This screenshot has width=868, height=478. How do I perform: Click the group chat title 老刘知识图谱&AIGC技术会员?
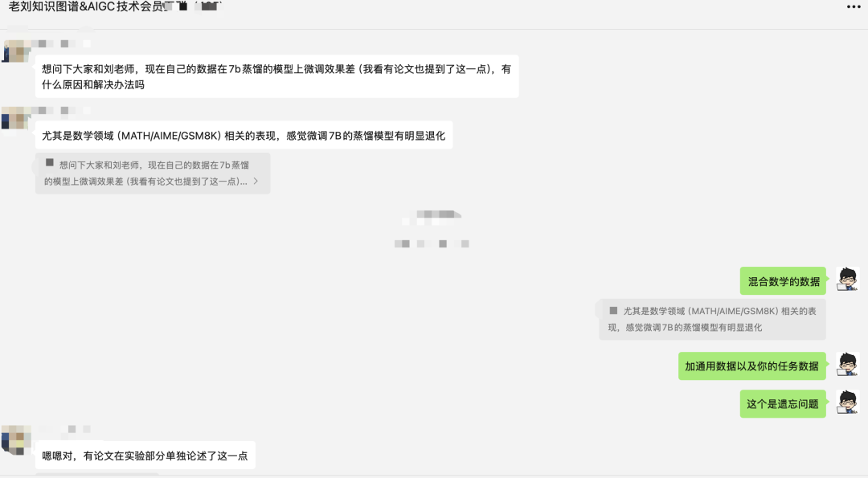tap(86, 6)
